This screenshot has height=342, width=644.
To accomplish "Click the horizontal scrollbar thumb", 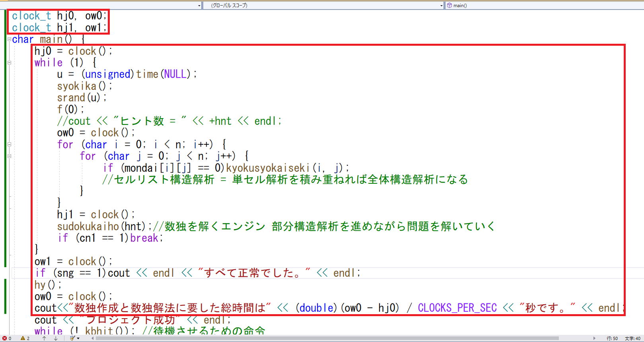I will (326, 338).
